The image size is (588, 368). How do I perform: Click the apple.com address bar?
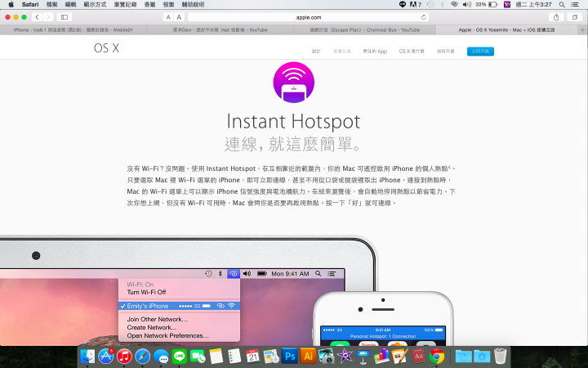(308, 17)
